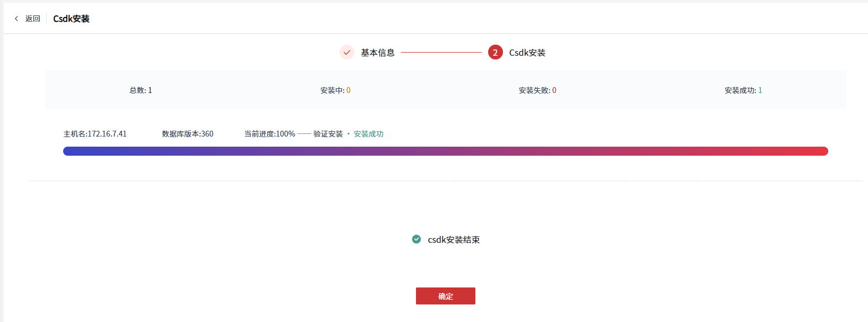Click the Csdk安装 page title

point(71,19)
